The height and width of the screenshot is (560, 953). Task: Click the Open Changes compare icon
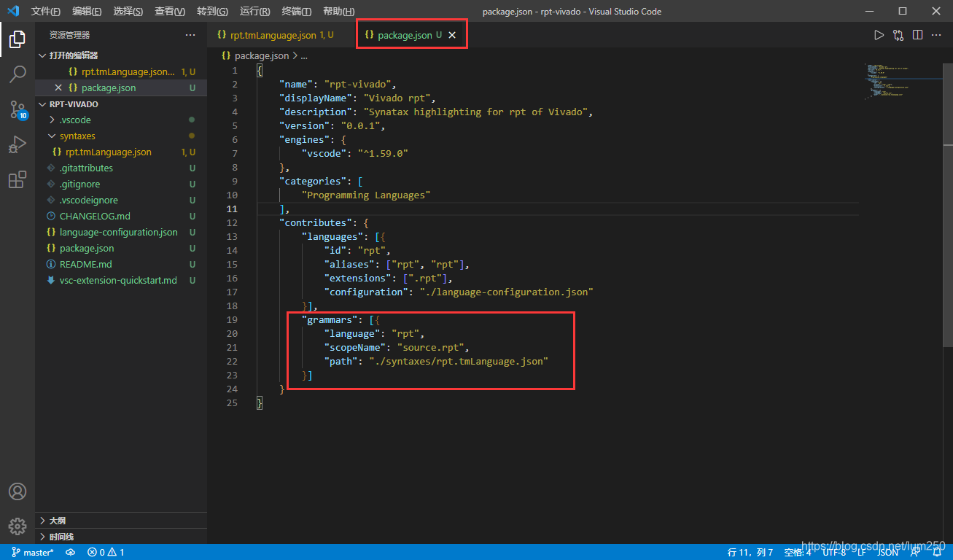click(x=898, y=35)
